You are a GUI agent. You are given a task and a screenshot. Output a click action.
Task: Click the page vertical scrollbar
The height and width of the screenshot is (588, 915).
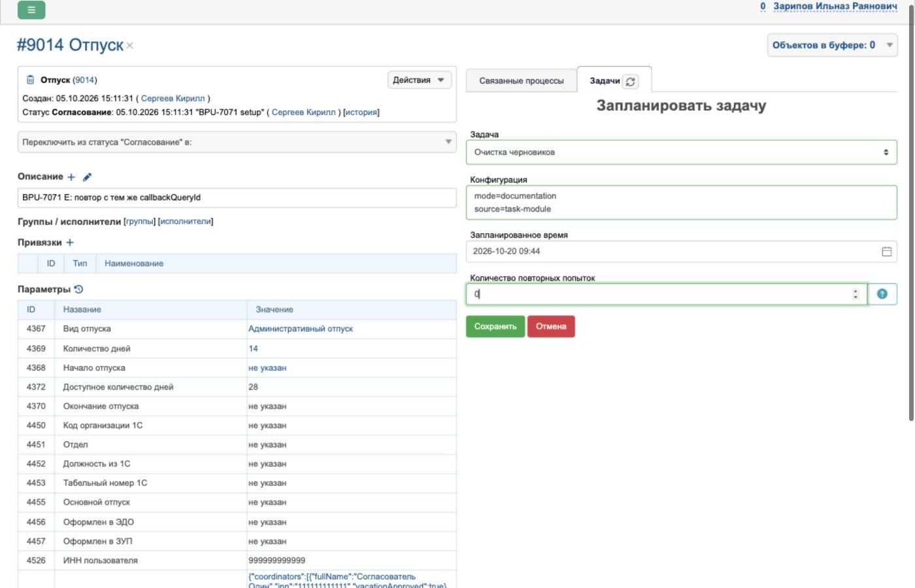[x=912, y=212]
